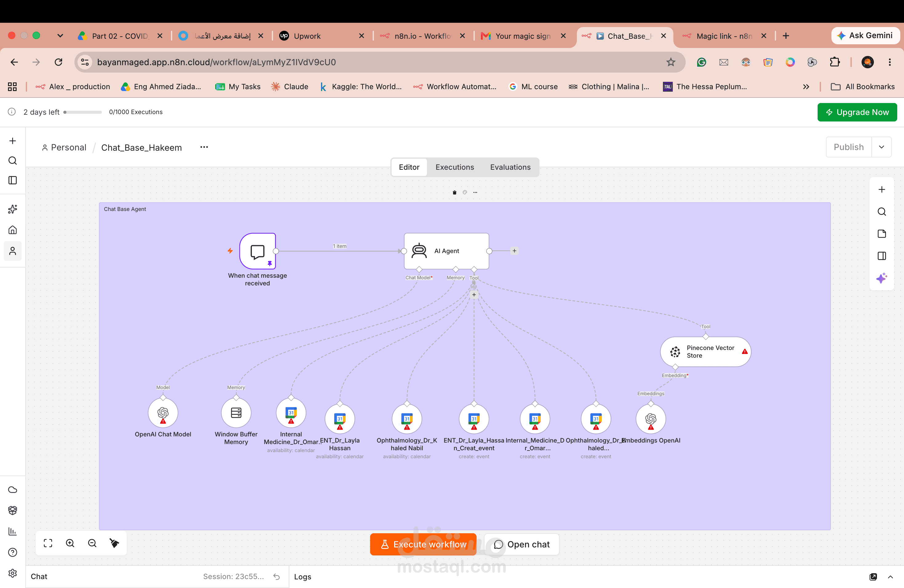The image size is (904, 588).
Task: Open the canvas search magnifier icon
Action: [882, 212]
